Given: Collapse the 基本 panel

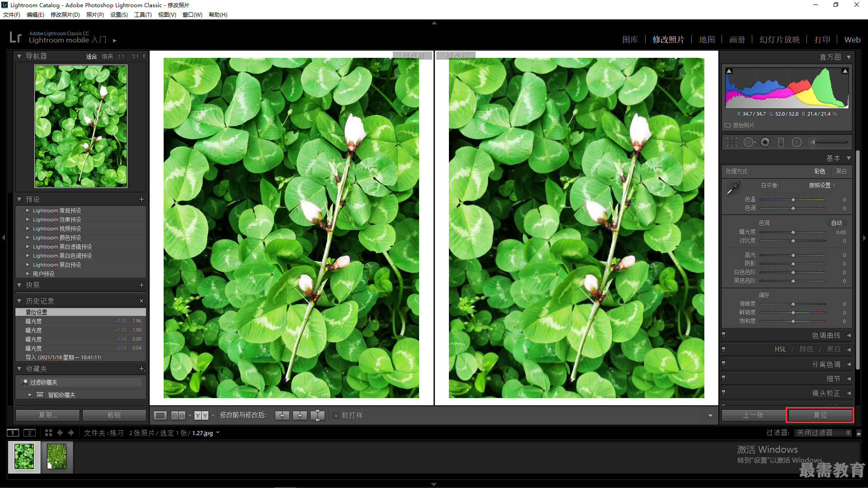Looking at the screenshot, I should coord(849,158).
